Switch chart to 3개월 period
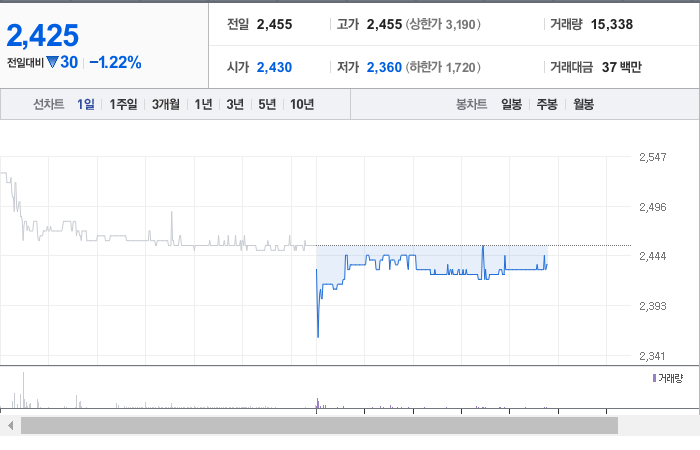The height and width of the screenshot is (450, 700). tap(166, 104)
